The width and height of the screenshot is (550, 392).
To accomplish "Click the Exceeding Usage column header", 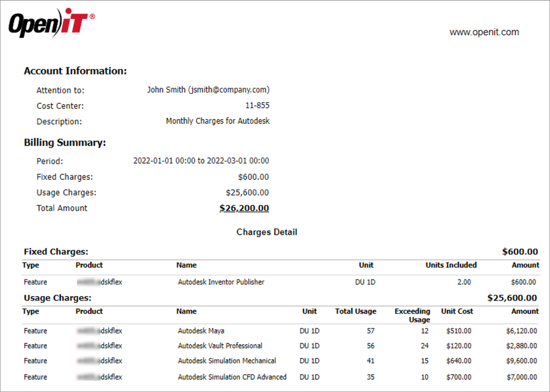I will [x=411, y=314].
